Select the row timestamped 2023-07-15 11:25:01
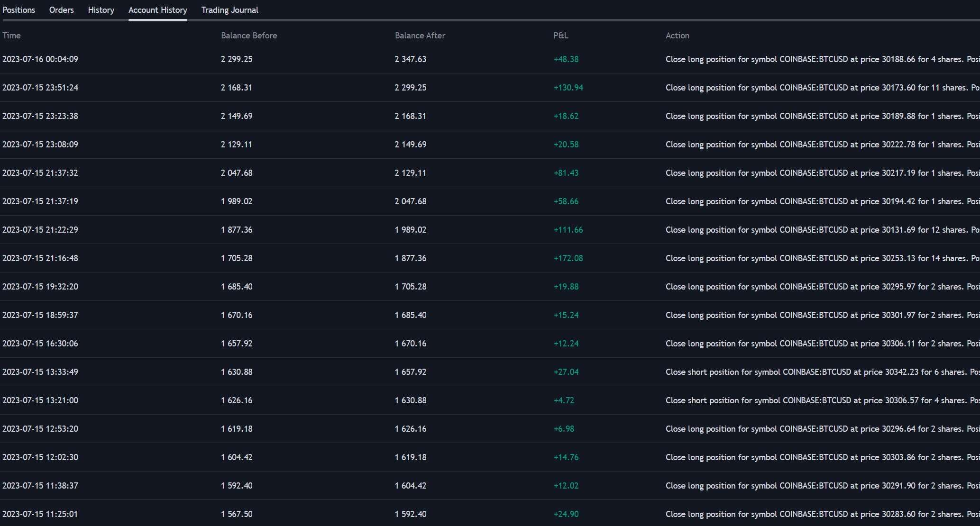 [40, 514]
